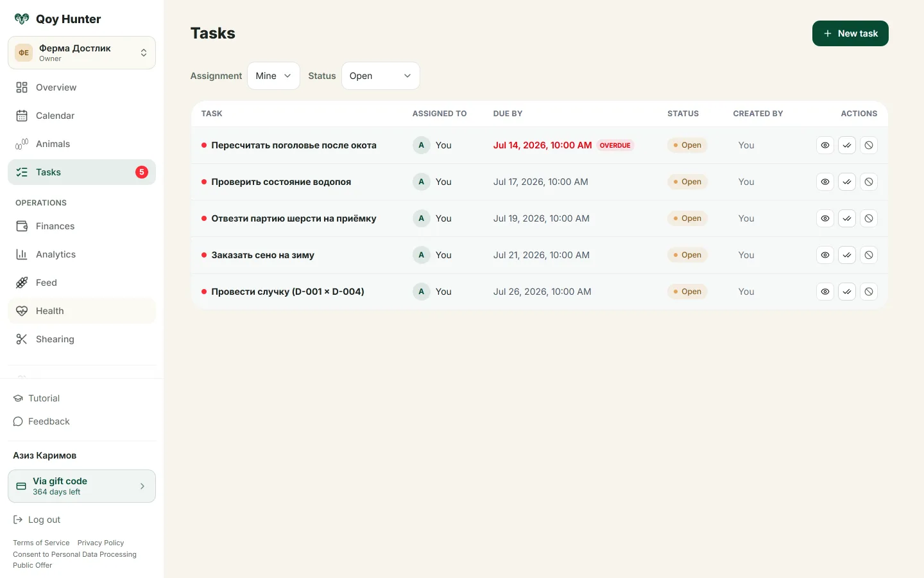The image size is (924, 578).
Task: Click due date Jul 17, 2026, 10:00 AM
Action: [541, 182]
